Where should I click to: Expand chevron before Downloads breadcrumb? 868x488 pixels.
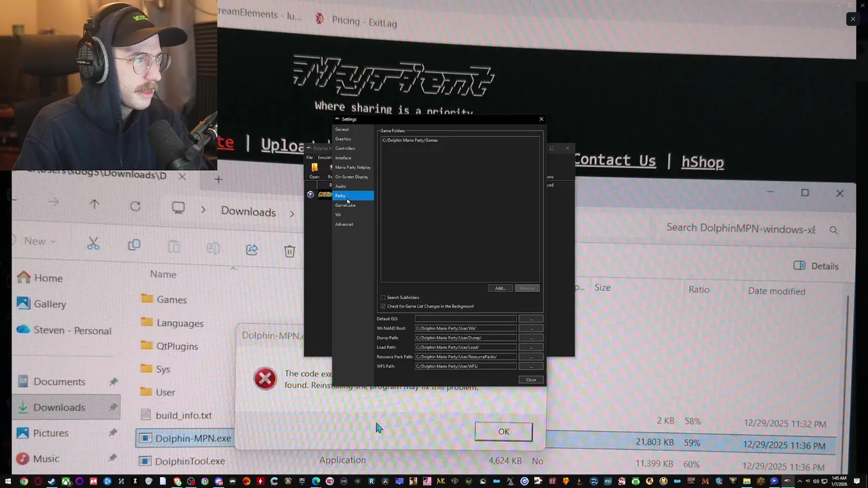pyautogui.click(x=203, y=211)
